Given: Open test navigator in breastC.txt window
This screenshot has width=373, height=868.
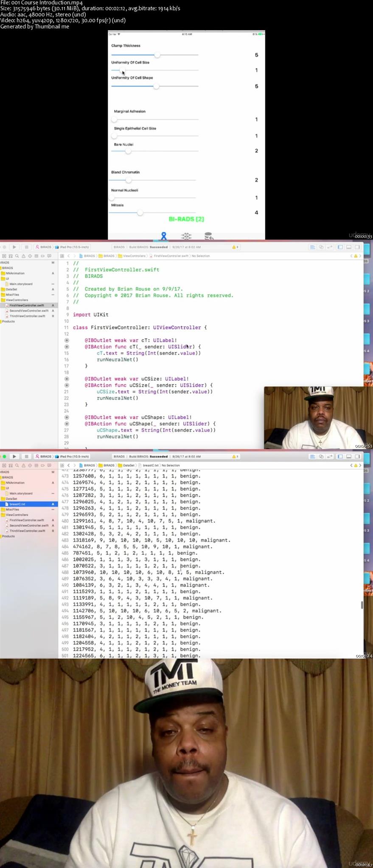Looking at the screenshot, I should (30, 465).
